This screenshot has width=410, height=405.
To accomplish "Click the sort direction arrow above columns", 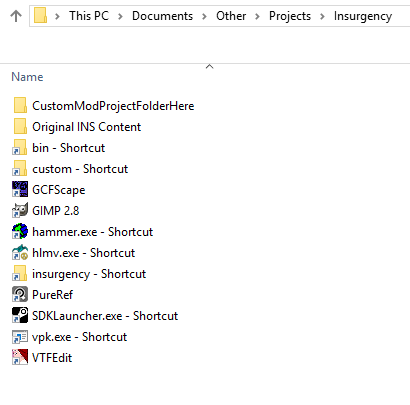I will point(209,67).
